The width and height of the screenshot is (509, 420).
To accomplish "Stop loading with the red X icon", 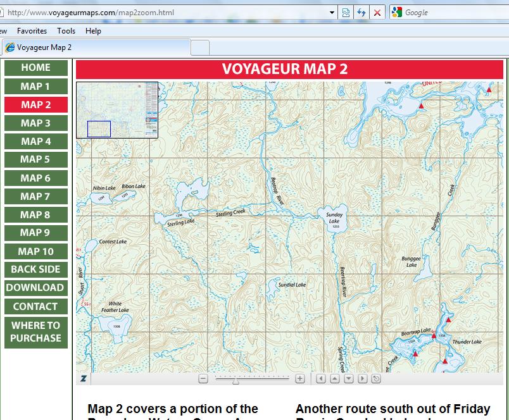I will tap(377, 13).
